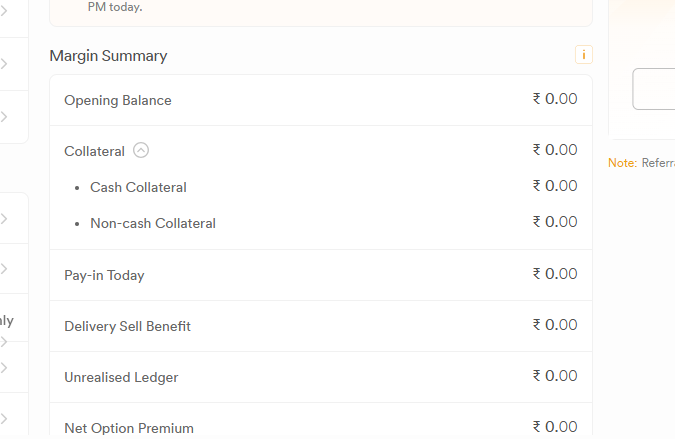The width and height of the screenshot is (675, 439).
Task: Click the Collateral row label
Action: tap(94, 151)
